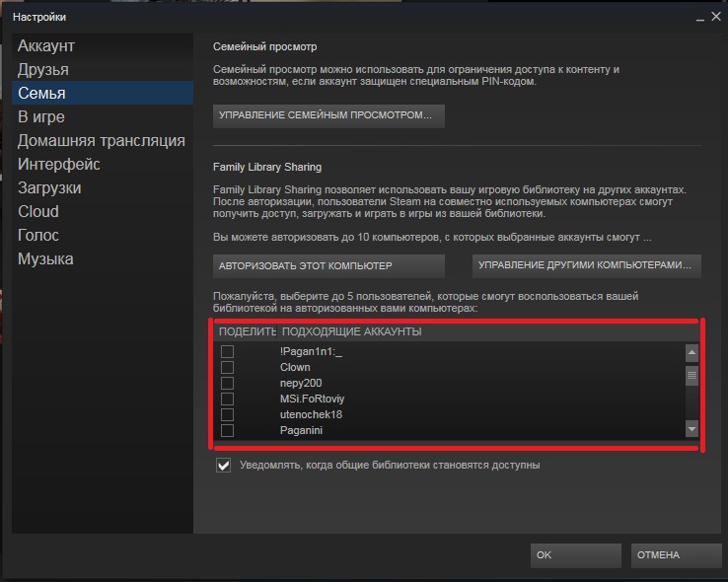Open the Аккаунт settings section

(103, 46)
